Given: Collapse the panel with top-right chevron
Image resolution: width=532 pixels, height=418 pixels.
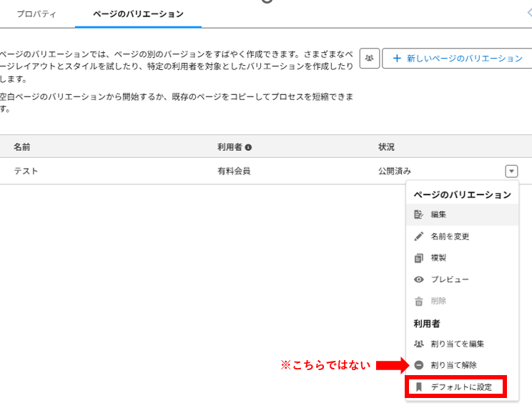Looking at the screenshot, I should tap(528, 12).
